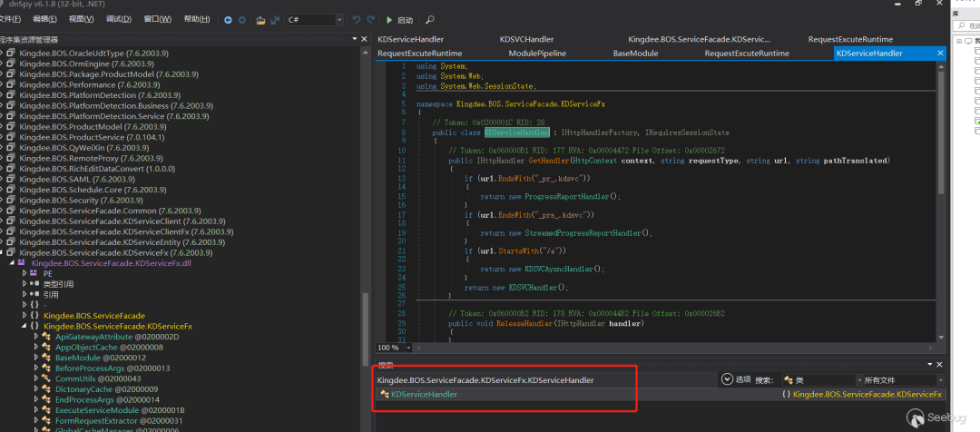The width and height of the screenshot is (980, 432).
Task: Click the 启动 start button
Action: tap(398, 19)
